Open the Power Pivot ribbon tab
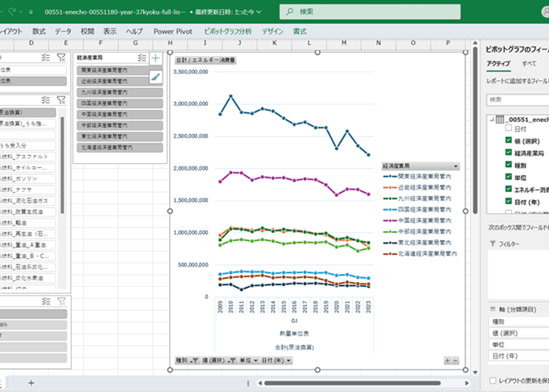The width and height of the screenshot is (549, 392). (x=173, y=31)
